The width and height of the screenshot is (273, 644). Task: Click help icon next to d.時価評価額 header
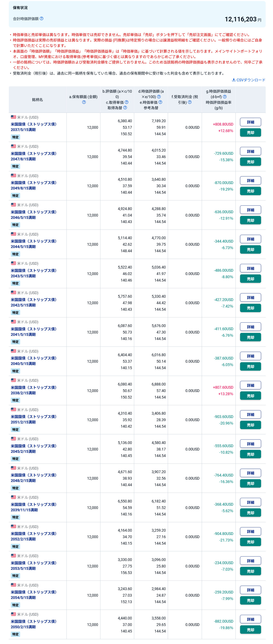click(x=159, y=96)
